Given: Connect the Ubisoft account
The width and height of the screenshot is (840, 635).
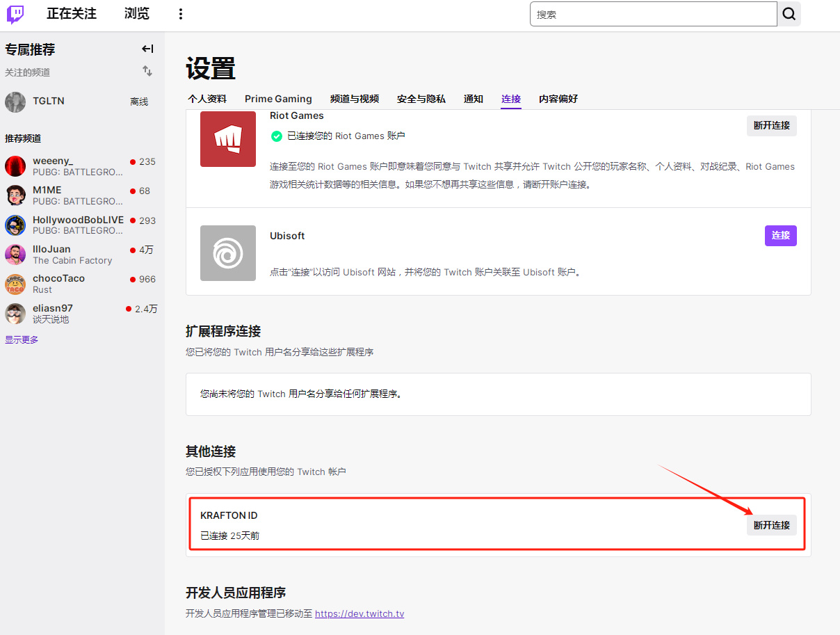Looking at the screenshot, I should (781, 235).
